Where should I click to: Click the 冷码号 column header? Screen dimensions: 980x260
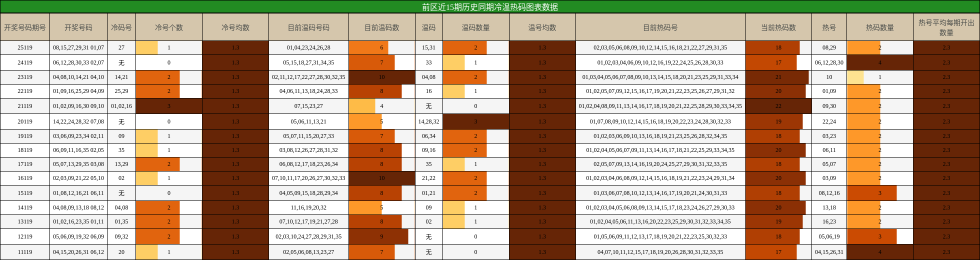[121, 27]
